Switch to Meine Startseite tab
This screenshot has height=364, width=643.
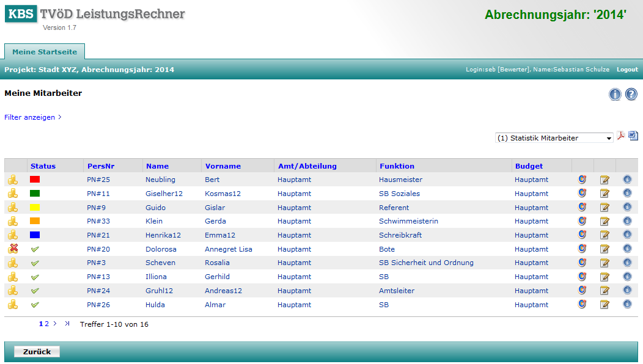tap(45, 52)
